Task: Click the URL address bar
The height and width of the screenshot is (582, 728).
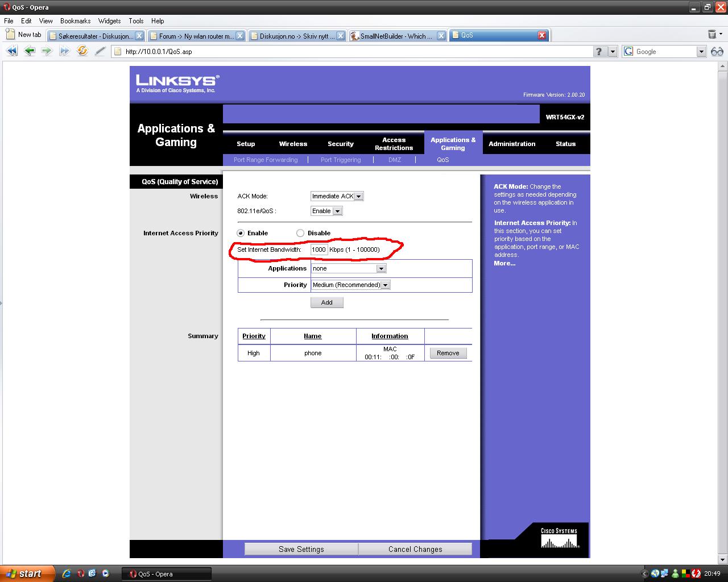Action: pyautogui.click(x=351, y=52)
